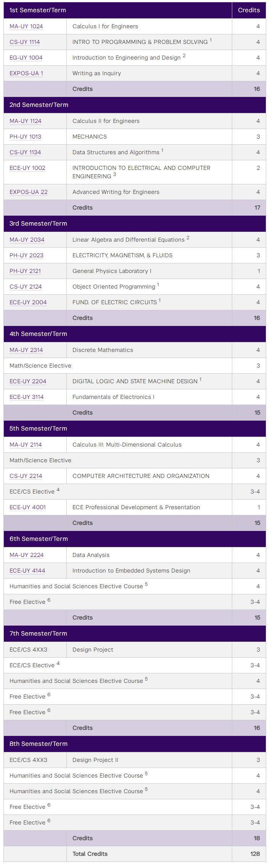
Task: Select the ECE-UY 4001 course link
Action: point(27,507)
